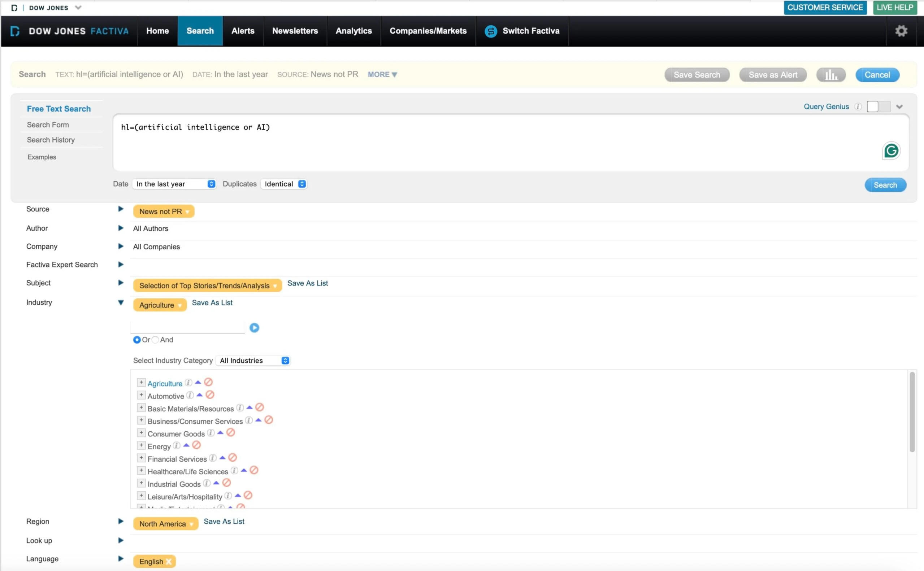Select the And radio button
Screen dimensions: 924x571
pyautogui.click(x=155, y=340)
